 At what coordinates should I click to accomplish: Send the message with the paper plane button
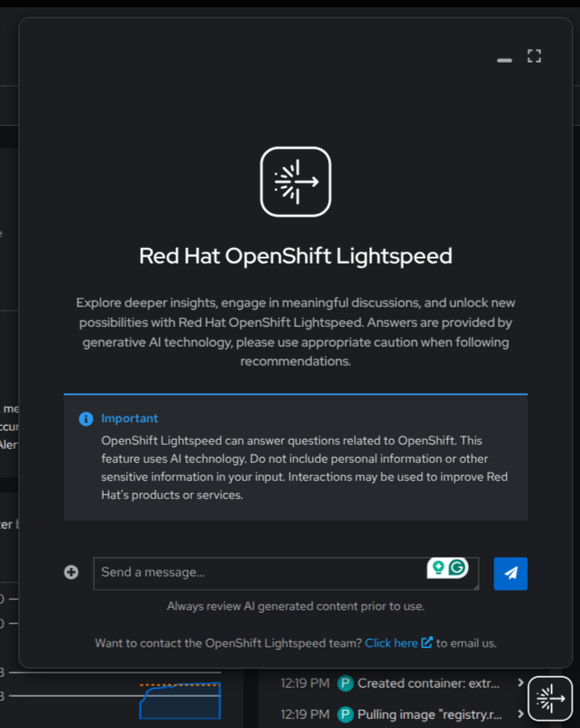coord(510,574)
